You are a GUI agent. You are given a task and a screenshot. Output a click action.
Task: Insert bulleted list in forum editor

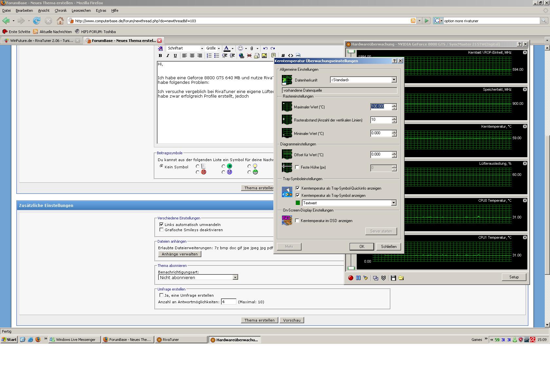217,56
